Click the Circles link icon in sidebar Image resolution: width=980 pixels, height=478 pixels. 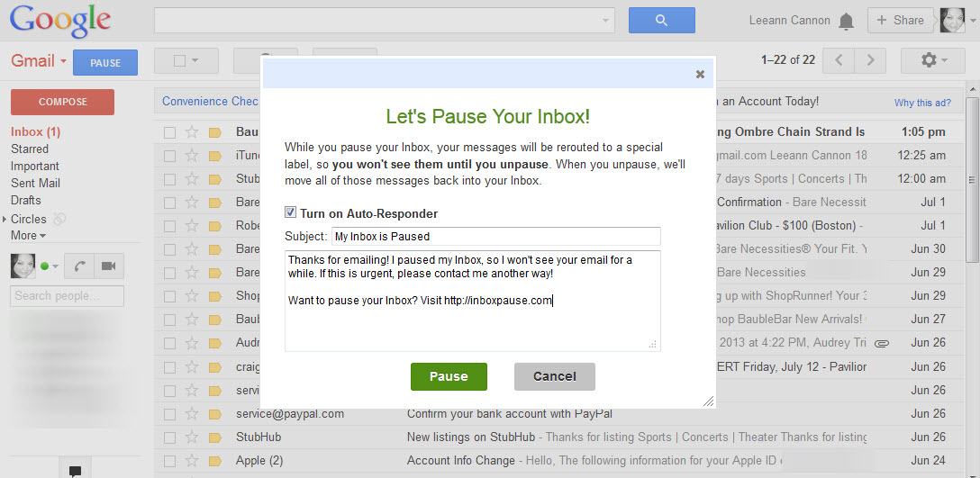pyautogui.click(x=59, y=219)
